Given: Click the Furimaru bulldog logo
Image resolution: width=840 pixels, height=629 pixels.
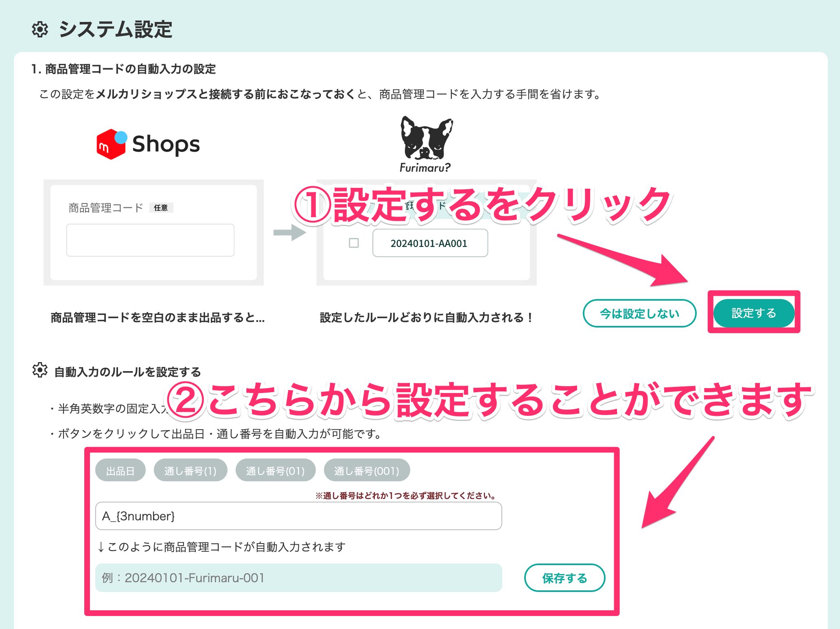Looking at the screenshot, I should click(x=426, y=144).
